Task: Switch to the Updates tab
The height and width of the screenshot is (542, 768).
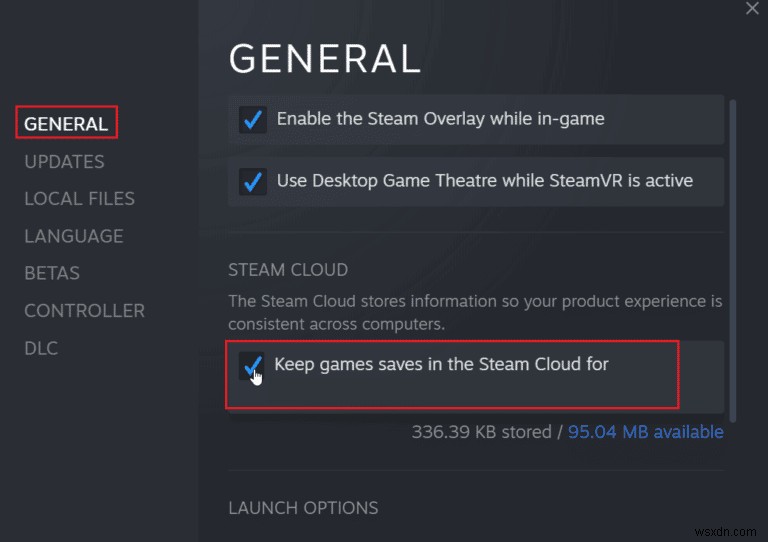Action: click(x=64, y=161)
